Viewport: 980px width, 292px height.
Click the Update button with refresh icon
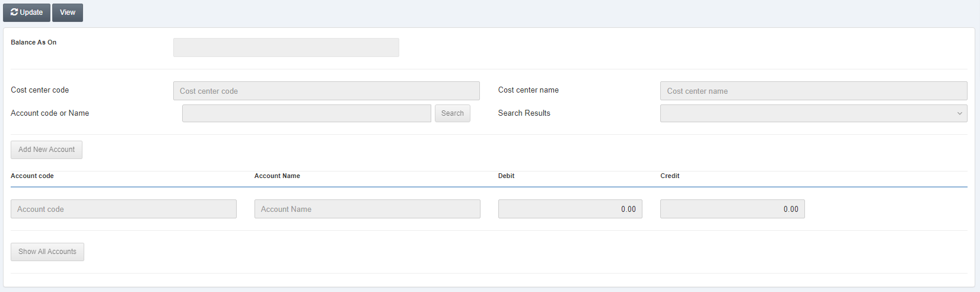27,12
